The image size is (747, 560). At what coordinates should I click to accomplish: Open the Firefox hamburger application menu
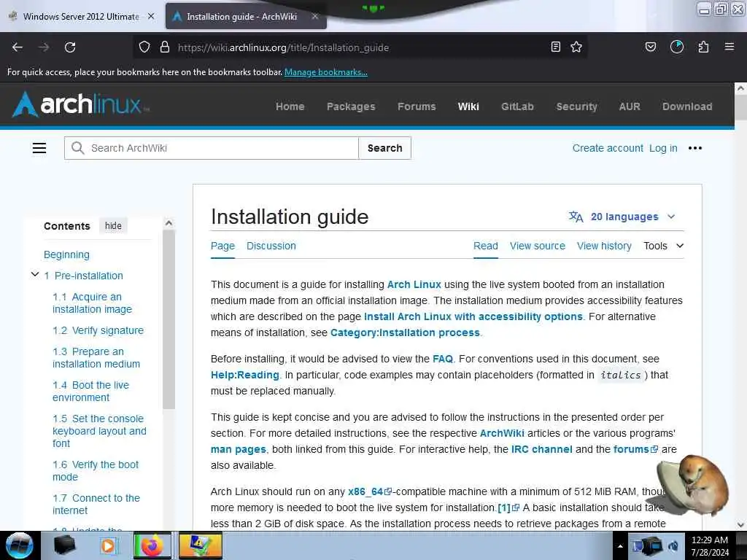click(x=729, y=47)
